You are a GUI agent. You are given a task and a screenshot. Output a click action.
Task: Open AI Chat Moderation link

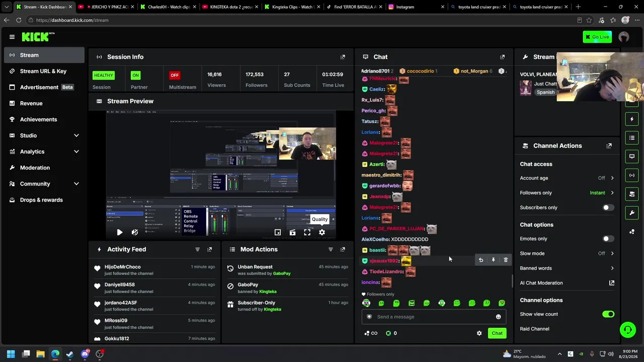(x=567, y=283)
